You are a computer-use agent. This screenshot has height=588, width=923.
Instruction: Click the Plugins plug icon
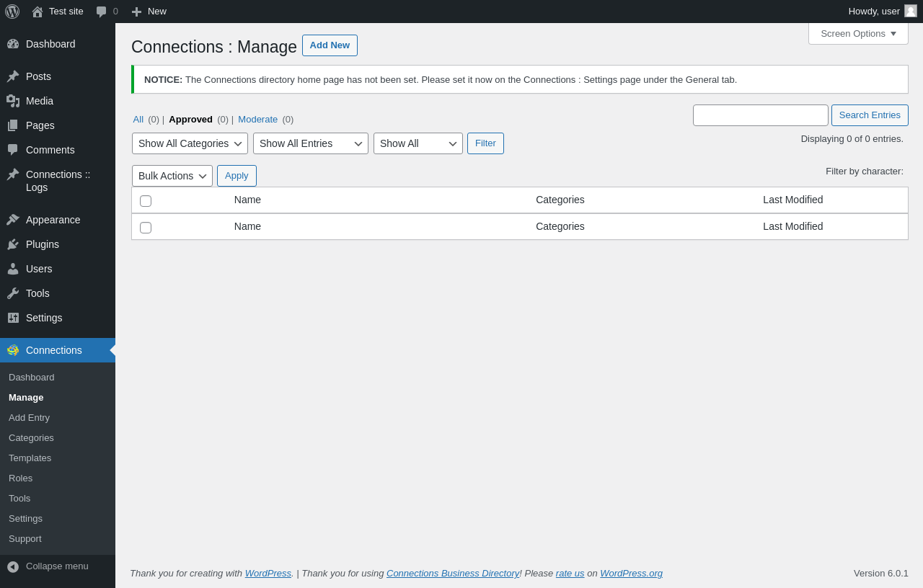click(x=13, y=244)
